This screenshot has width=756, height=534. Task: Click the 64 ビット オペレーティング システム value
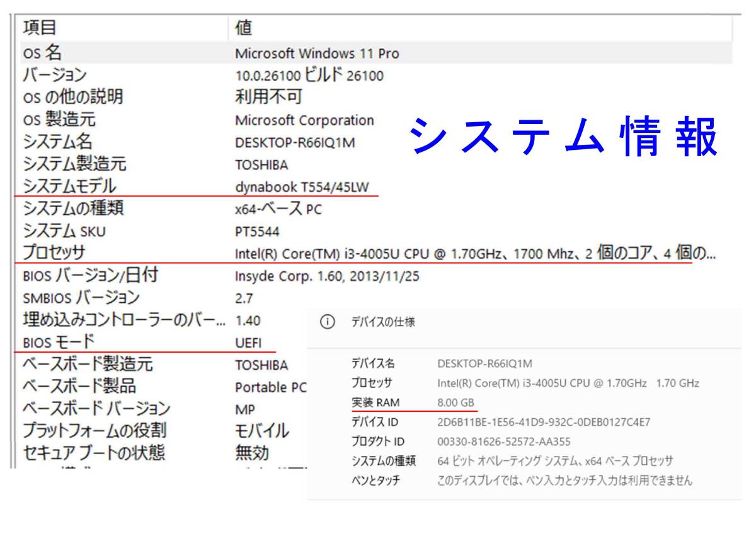pyautogui.click(x=555, y=461)
